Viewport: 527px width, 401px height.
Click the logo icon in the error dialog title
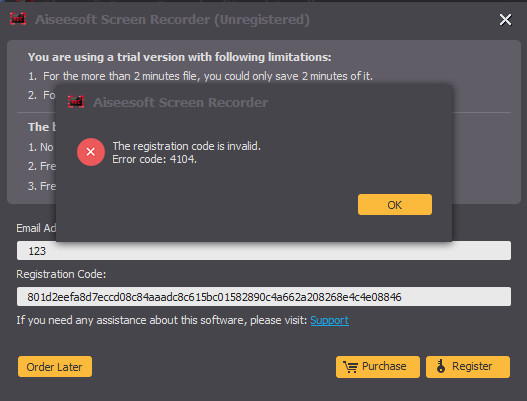76,102
